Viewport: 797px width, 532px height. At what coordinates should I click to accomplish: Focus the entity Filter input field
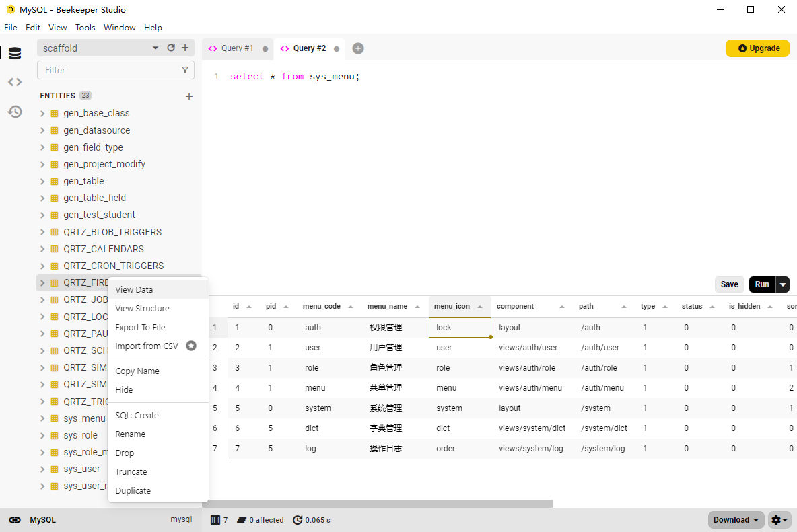(x=108, y=70)
